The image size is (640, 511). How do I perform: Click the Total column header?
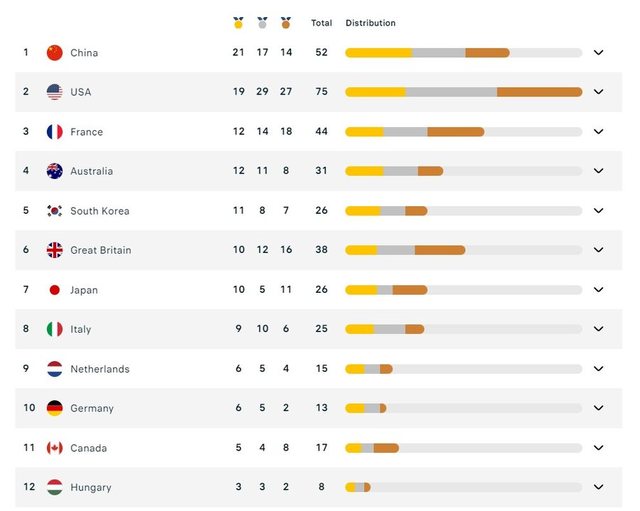(322, 23)
